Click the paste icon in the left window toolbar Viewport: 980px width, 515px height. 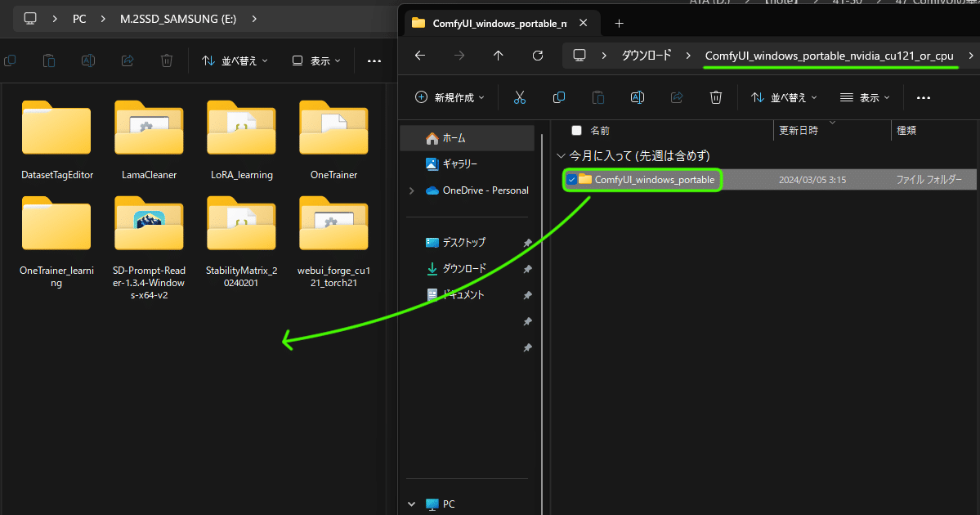[49, 60]
